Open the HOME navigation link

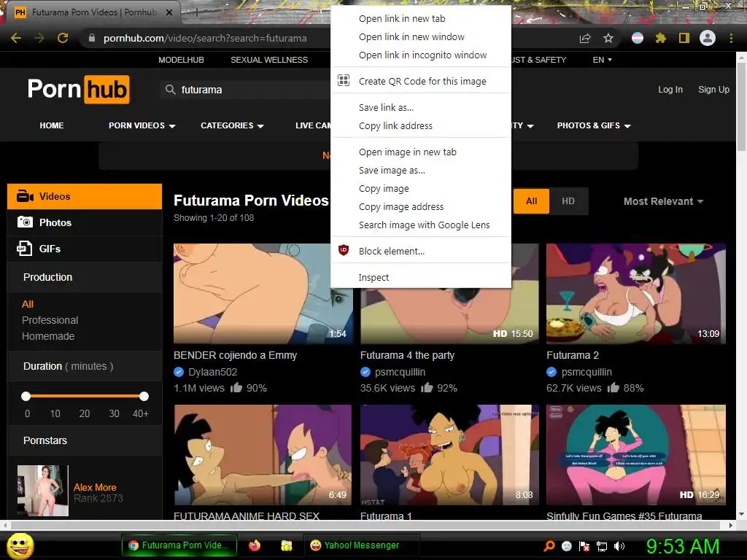[x=52, y=125]
